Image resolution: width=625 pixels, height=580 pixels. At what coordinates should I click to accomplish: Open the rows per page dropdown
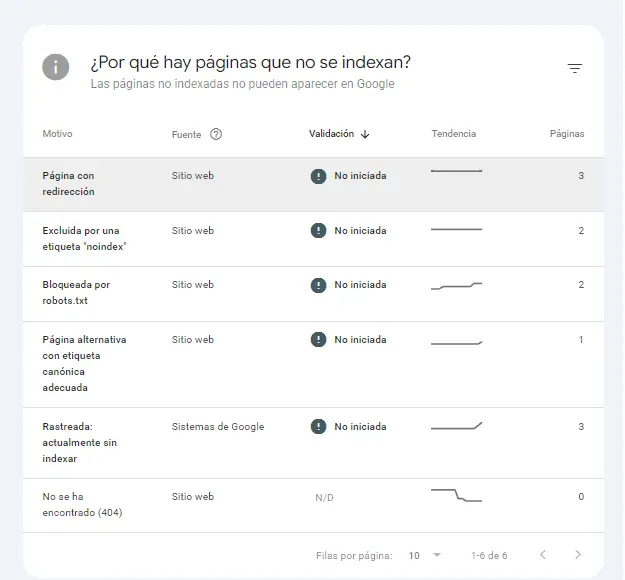coord(425,555)
